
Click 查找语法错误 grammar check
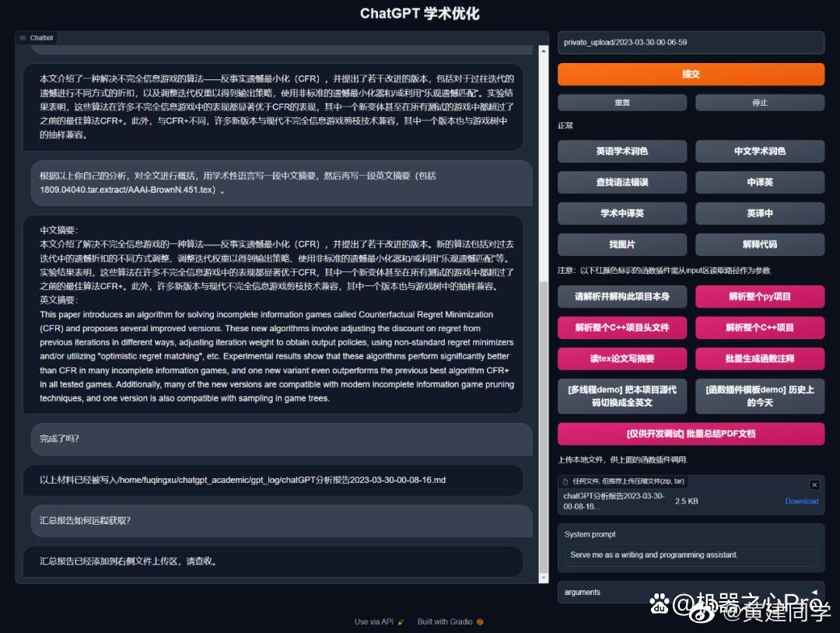pyautogui.click(x=621, y=182)
